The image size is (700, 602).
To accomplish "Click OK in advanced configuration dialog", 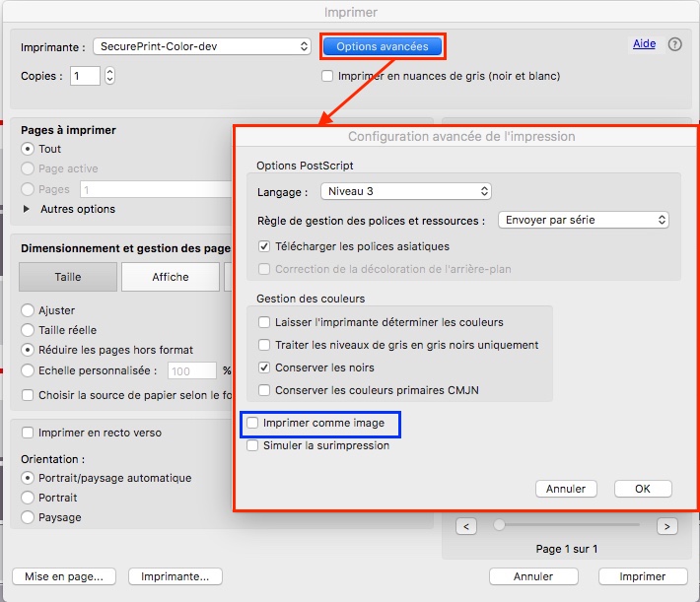I will [x=642, y=489].
